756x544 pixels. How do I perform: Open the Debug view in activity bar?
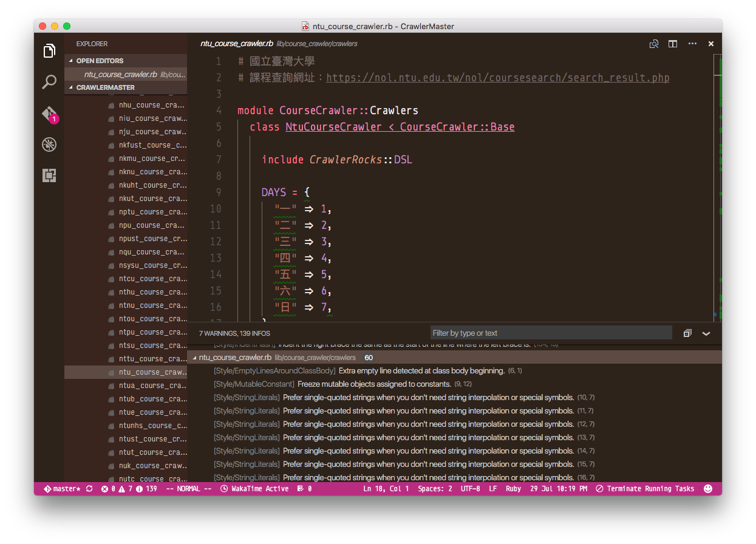click(49, 144)
